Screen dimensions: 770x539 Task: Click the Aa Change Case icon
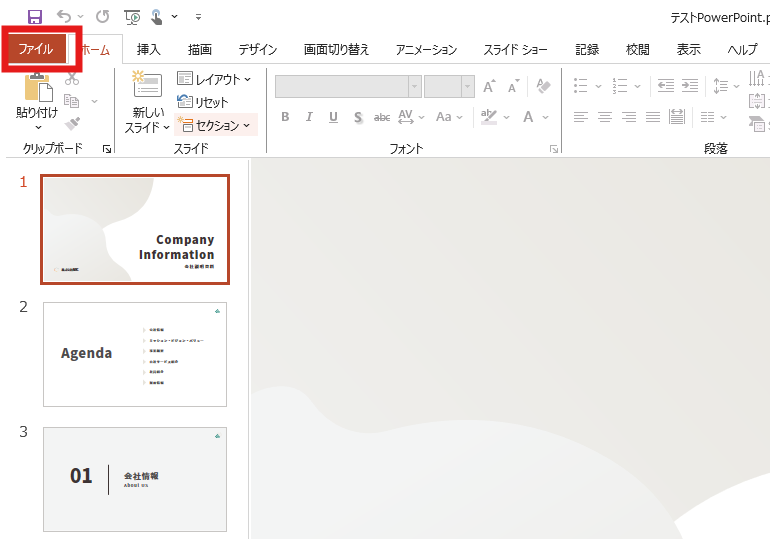coord(444,117)
